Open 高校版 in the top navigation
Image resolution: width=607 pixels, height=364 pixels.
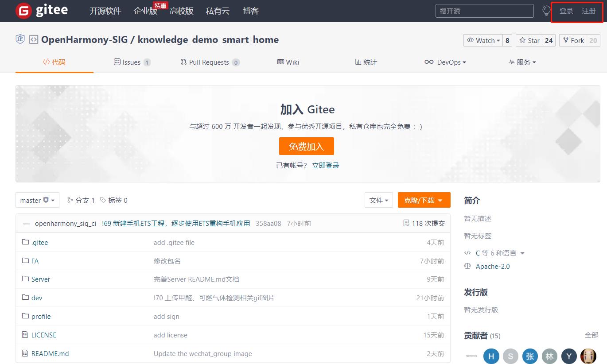pos(182,11)
